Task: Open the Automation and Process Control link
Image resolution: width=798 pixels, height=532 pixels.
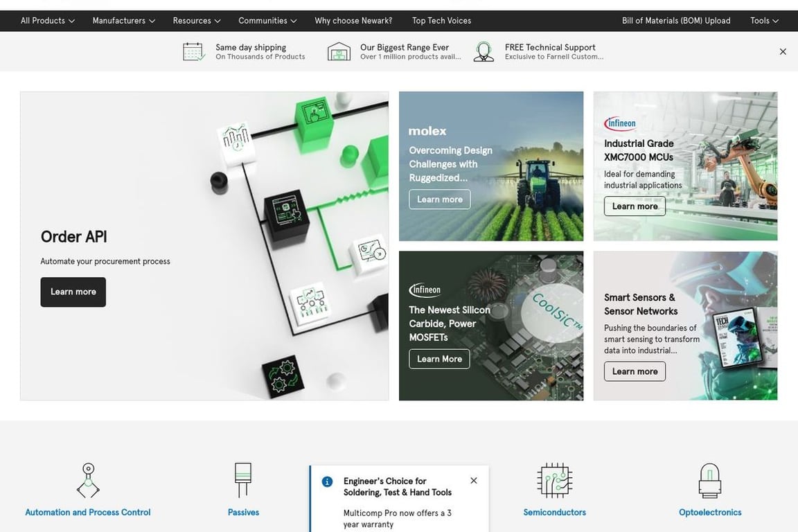Action: point(88,512)
